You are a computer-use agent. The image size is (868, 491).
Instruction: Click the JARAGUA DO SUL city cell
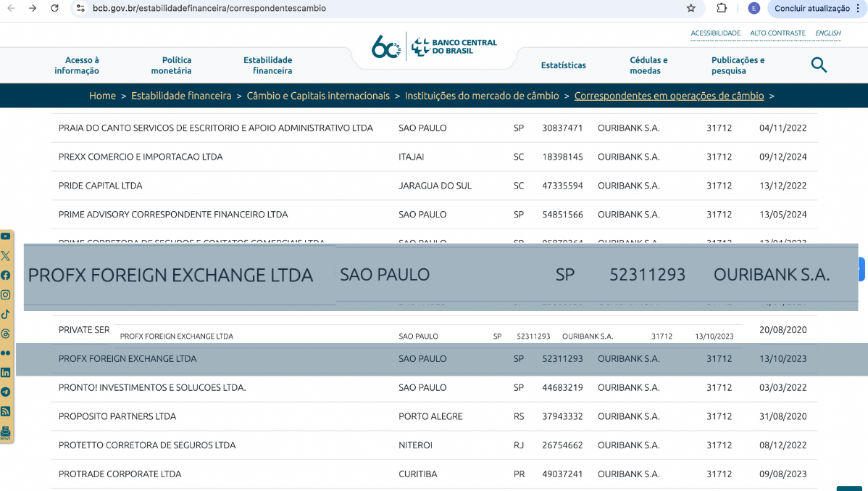point(435,186)
